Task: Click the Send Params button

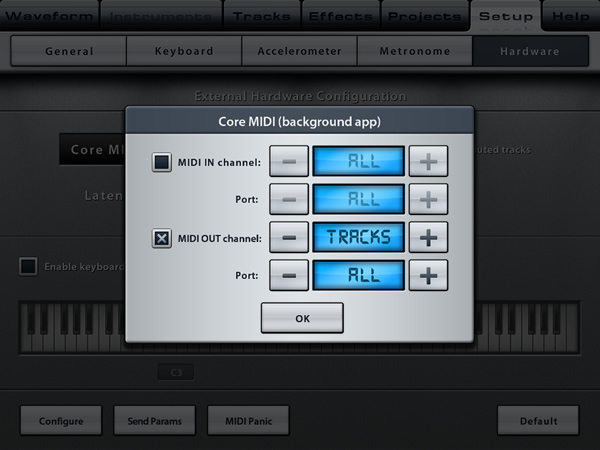Action: point(155,421)
